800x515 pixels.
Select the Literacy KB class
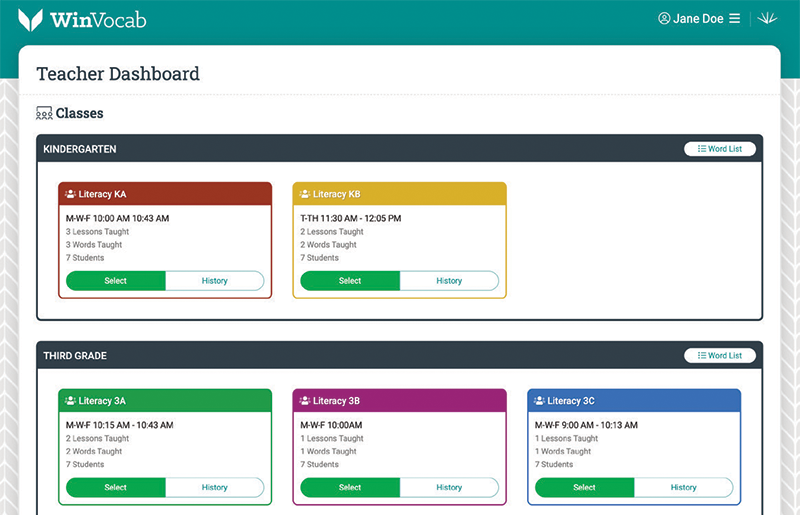pyautogui.click(x=350, y=281)
